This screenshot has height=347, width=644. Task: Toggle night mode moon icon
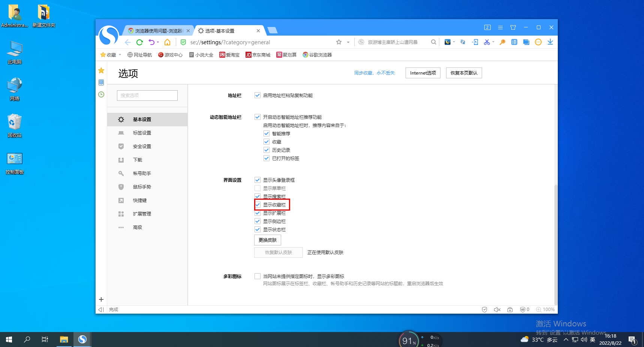(x=448, y=42)
